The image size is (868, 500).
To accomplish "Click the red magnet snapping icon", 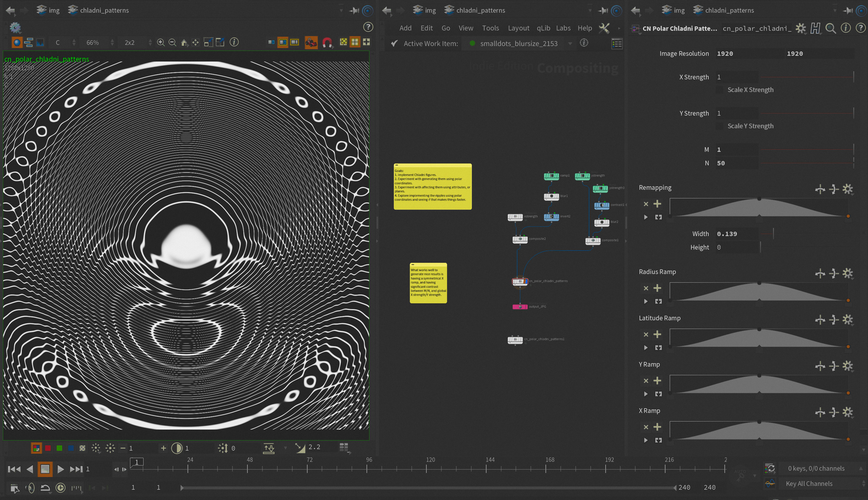I will pyautogui.click(x=327, y=42).
